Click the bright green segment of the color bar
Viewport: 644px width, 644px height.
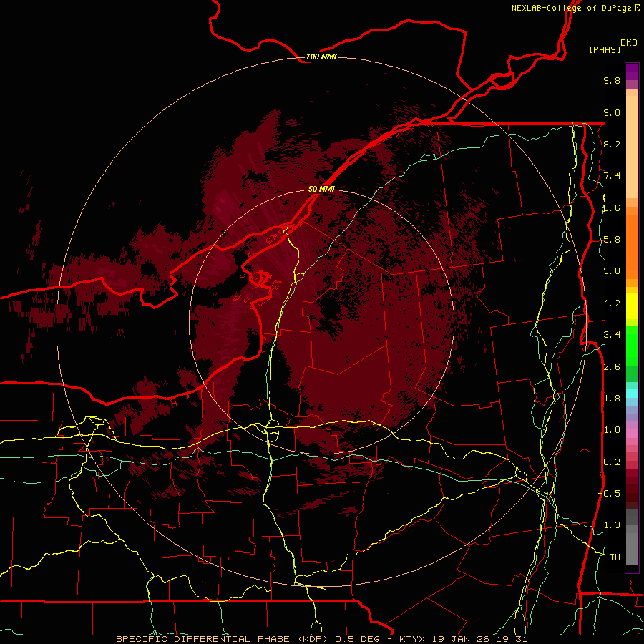coord(632,345)
